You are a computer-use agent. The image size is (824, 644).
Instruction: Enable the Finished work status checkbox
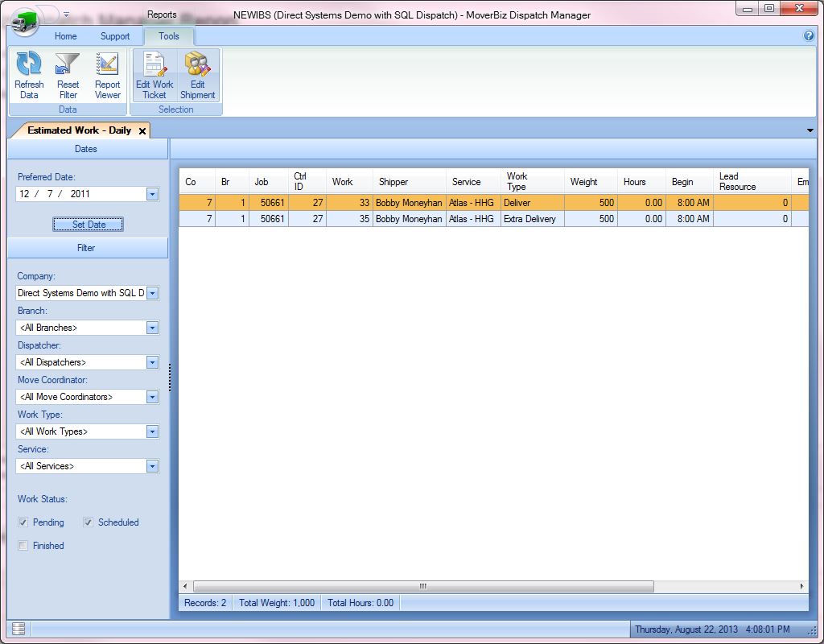click(x=23, y=546)
